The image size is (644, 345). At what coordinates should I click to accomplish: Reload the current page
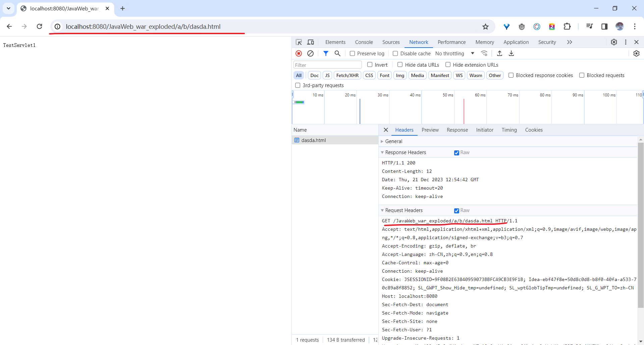tap(39, 26)
